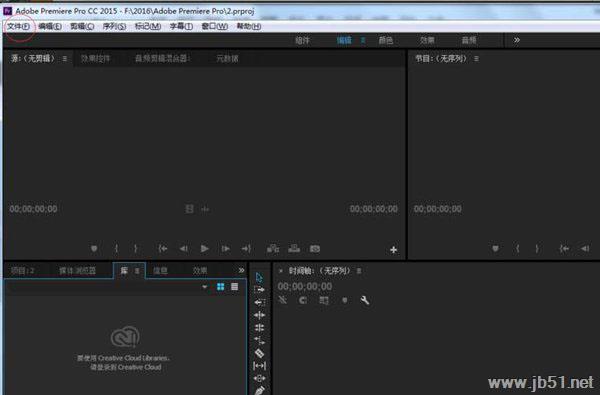Image resolution: width=600 pixels, height=395 pixels.
Task: Switch to the 组件 workspace
Action: pos(302,40)
